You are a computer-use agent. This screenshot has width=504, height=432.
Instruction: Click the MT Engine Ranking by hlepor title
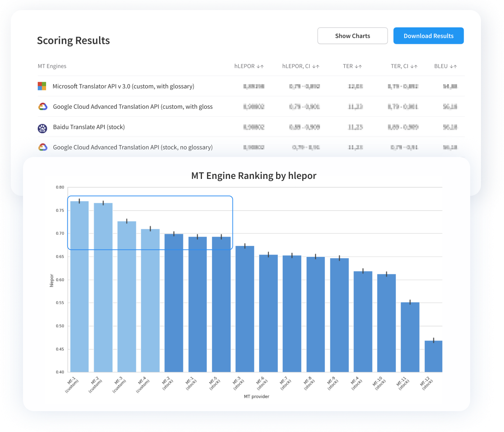[x=253, y=176]
